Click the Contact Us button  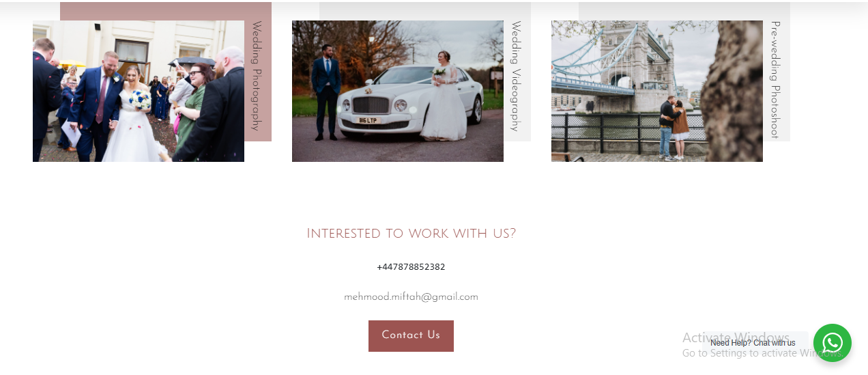tap(411, 335)
